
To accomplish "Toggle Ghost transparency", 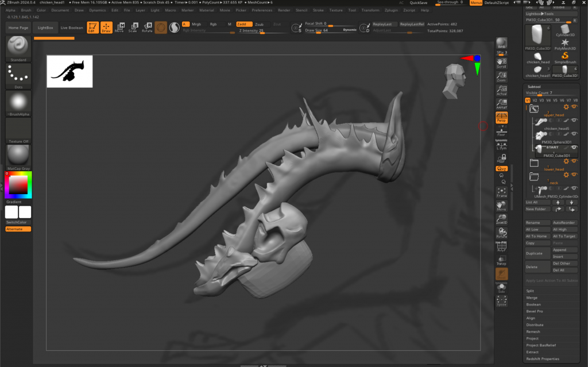I will [x=501, y=275].
